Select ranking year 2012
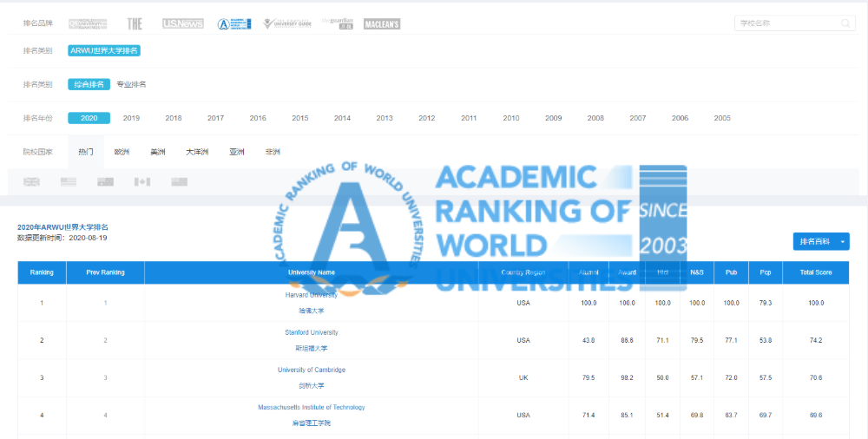Viewport: 868px width, 439px height. coord(427,118)
